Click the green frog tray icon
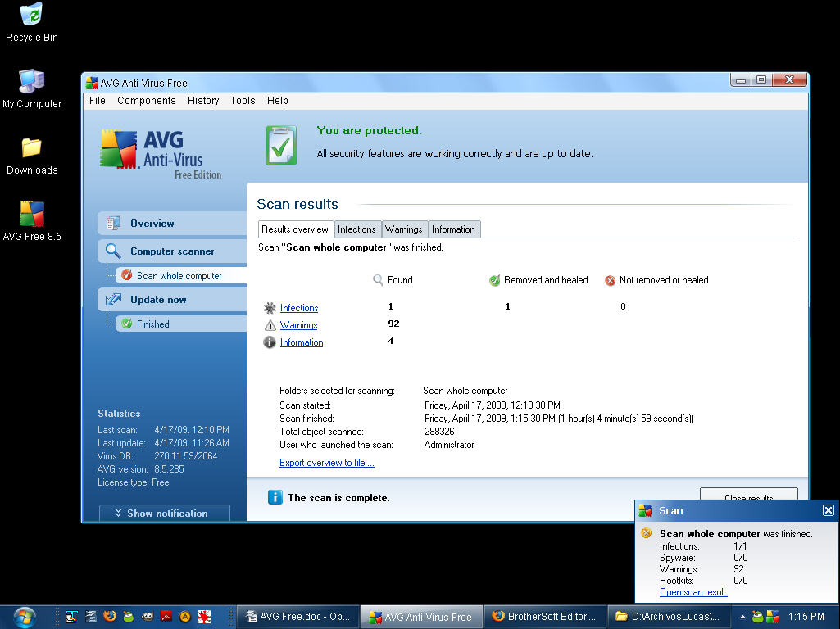The height and width of the screenshot is (629, 840). coord(757,617)
